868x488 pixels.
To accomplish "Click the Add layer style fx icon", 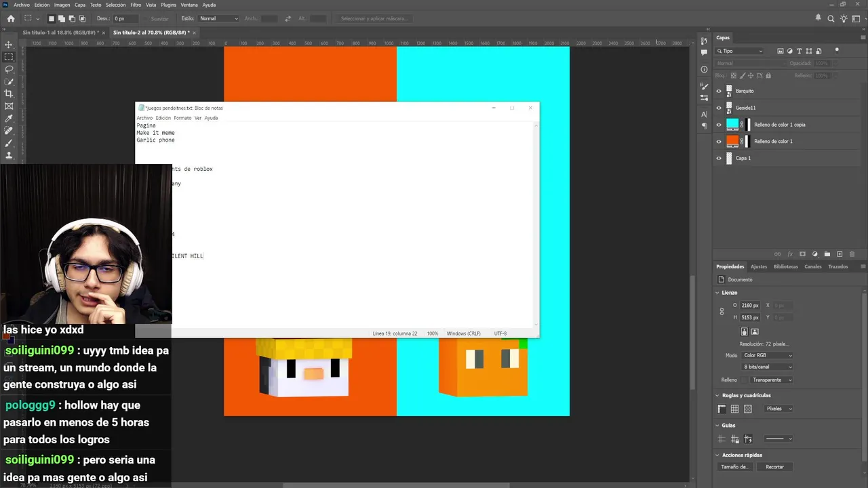I will click(790, 254).
